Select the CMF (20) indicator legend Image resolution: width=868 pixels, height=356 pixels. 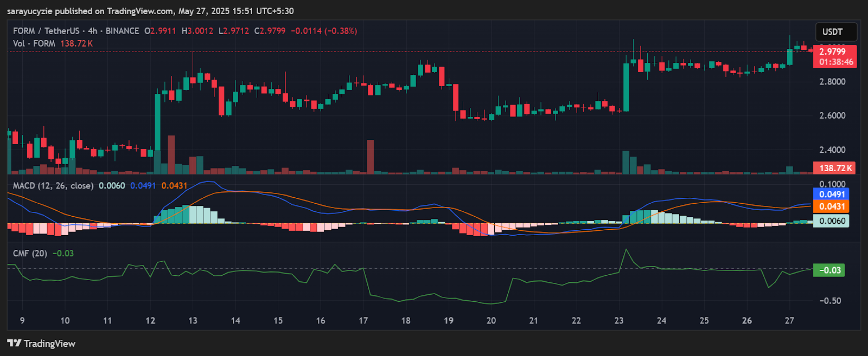[30, 253]
